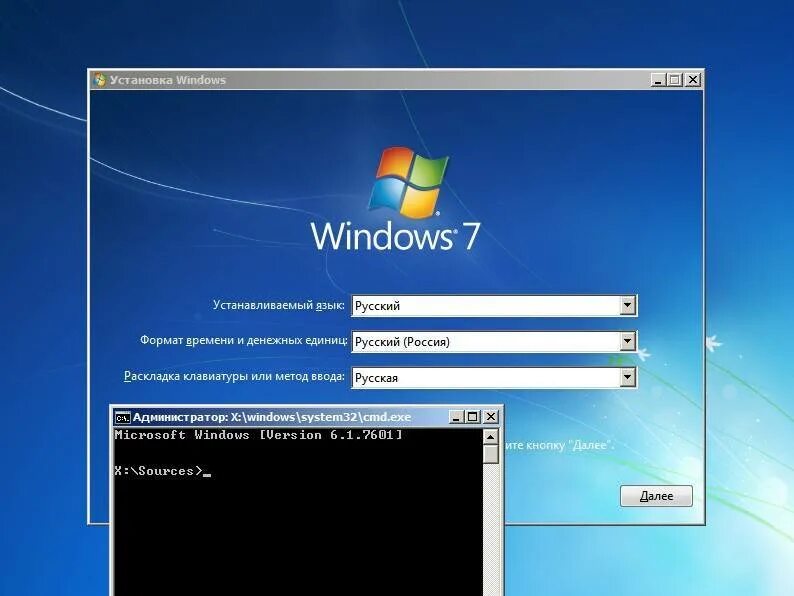794x596 pixels.
Task: Minimize the cmd.exe command prompt window
Action: tap(456, 417)
